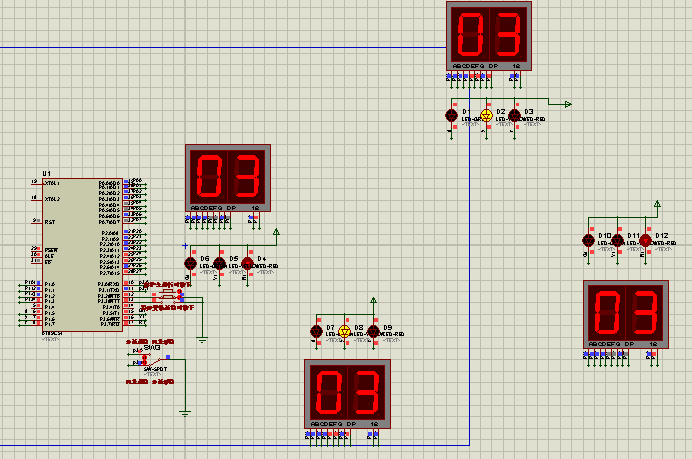
Task: Select LED D1 under top display
Action: tap(452, 116)
